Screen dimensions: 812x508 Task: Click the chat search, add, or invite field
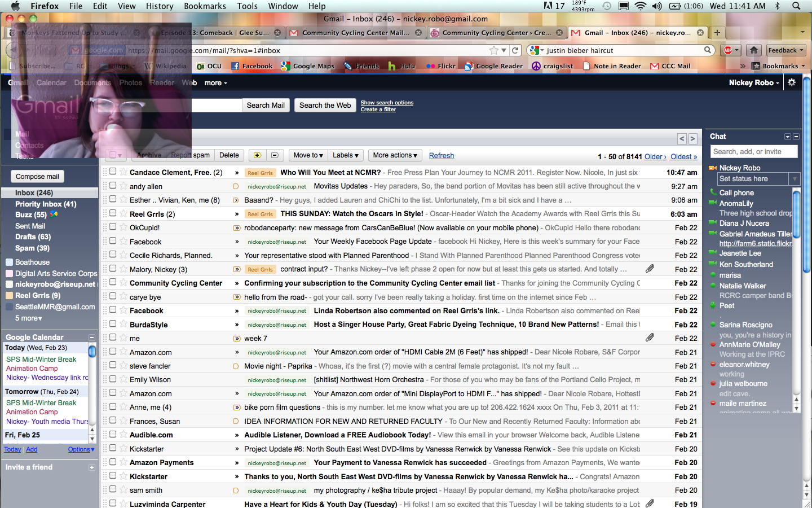(754, 151)
